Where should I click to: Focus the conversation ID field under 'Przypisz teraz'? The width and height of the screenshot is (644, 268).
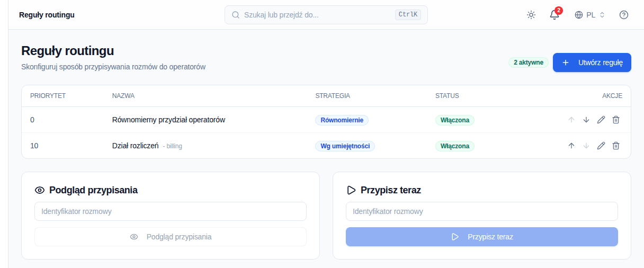[x=482, y=211]
